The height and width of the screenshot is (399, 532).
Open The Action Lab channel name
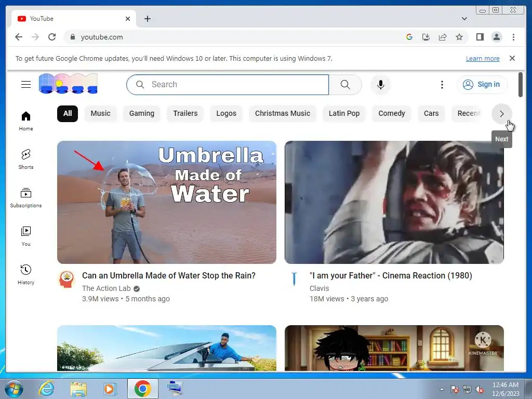(x=106, y=288)
